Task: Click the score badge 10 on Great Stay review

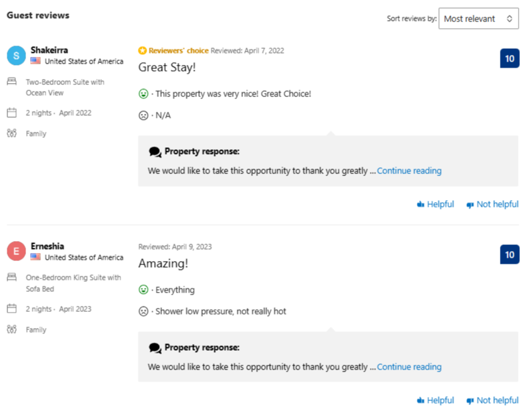Action: 510,58
